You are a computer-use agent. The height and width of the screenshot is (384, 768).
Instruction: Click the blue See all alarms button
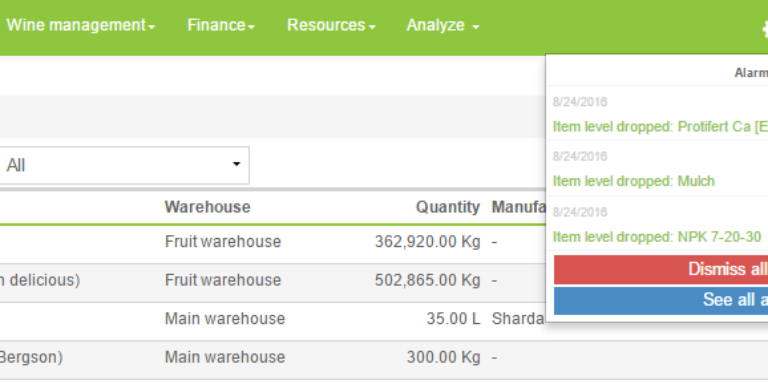coord(661,300)
